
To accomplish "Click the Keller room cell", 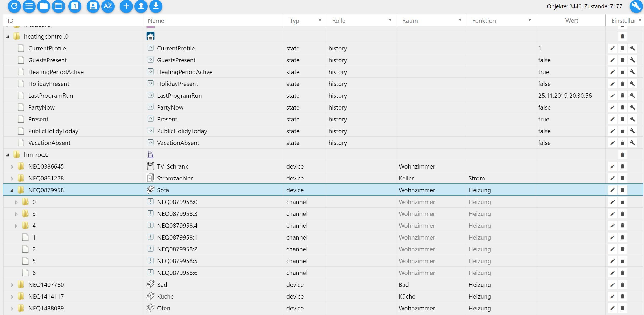I will pos(406,178).
